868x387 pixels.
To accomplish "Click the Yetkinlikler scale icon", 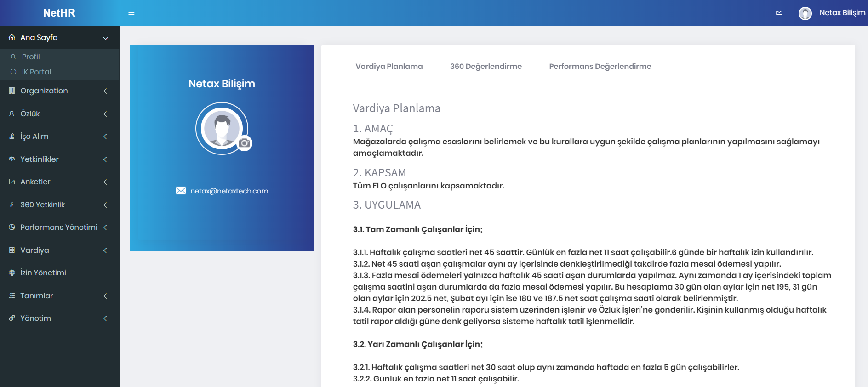I will [x=12, y=159].
